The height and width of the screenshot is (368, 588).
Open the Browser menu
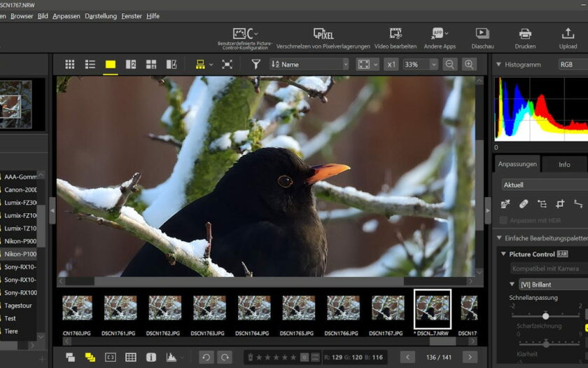(22, 16)
